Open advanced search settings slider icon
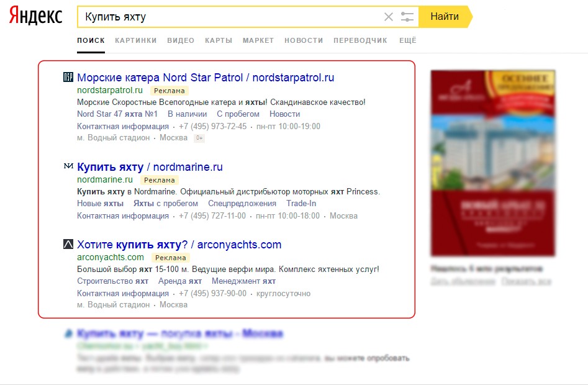This screenshot has height=385, width=588. [407, 17]
